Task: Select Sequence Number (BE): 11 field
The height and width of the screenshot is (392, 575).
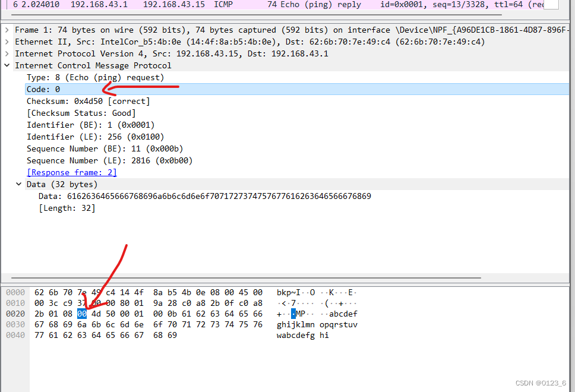Action: click(105, 149)
